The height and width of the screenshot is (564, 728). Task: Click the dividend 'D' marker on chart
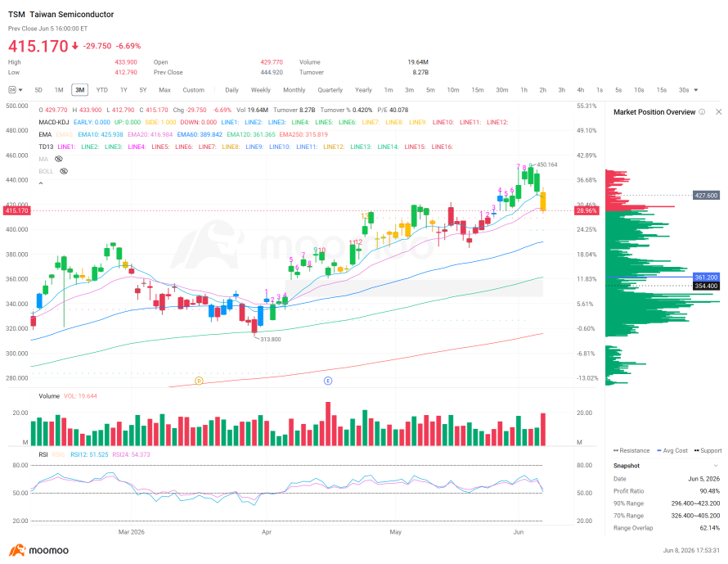point(199,381)
